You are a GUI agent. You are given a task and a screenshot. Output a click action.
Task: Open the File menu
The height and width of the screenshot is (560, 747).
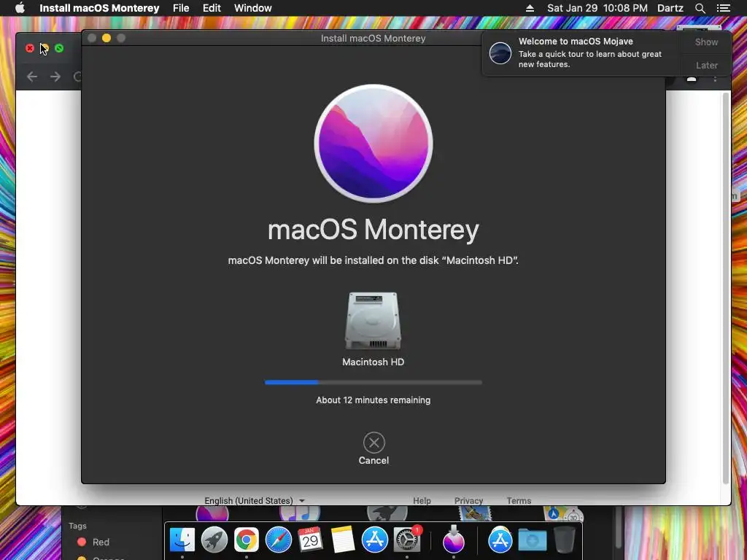tap(181, 8)
